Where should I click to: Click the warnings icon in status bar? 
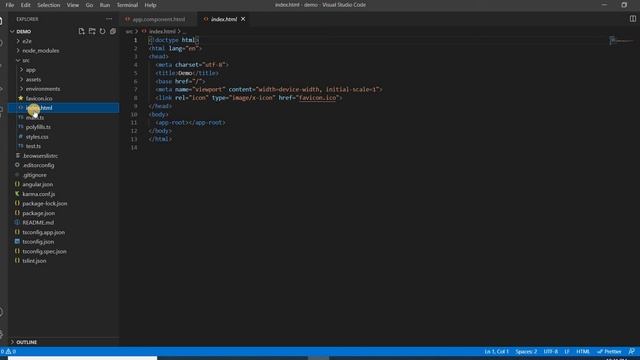click(9, 351)
